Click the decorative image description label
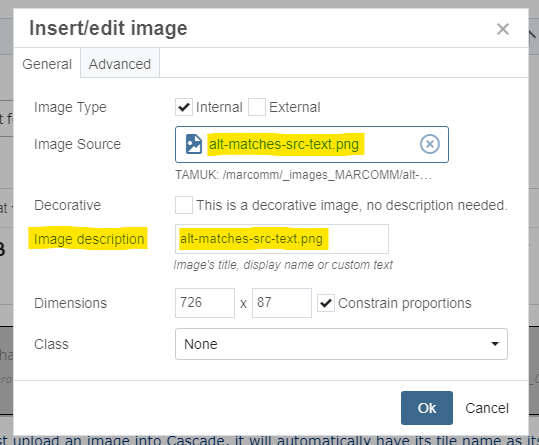Viewport: 539px width, 445px height. 352,205
